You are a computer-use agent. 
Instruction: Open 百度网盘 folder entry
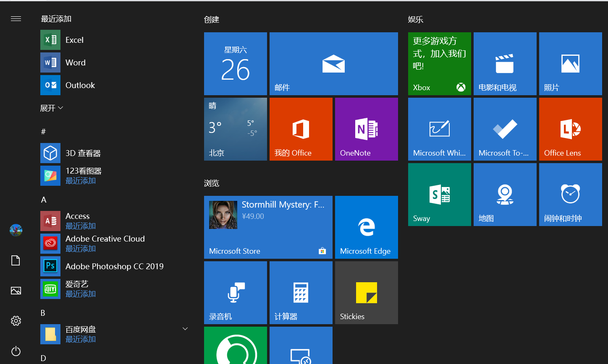pyautogui.click(x=113, y=334)
